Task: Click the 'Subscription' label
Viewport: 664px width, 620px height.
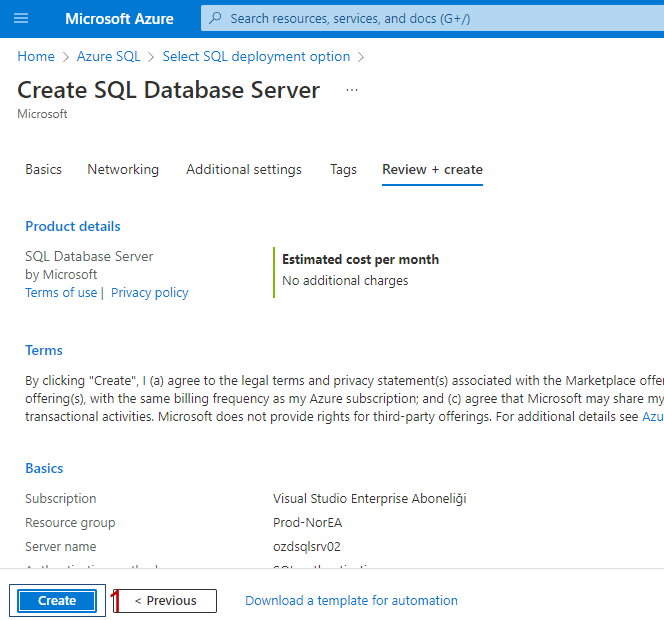Action: pyautogui.click(x=61, y=498)
